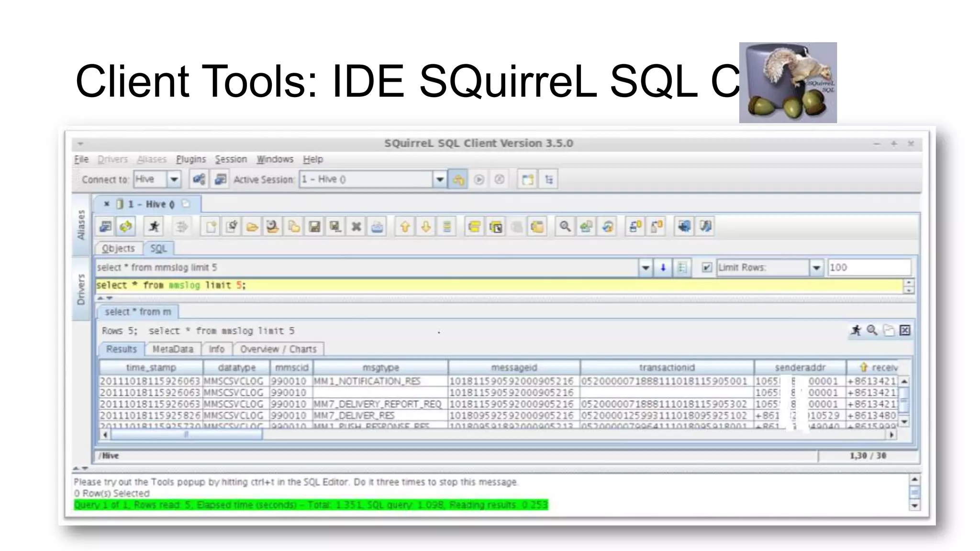Screen dimensions: 980x551
Task: Switch to the SQL tab
Action: [158, 248]
